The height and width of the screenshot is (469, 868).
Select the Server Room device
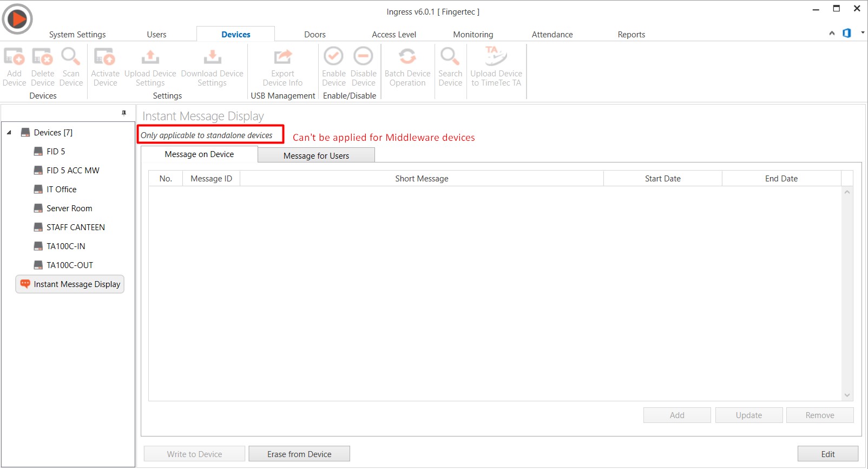pos(69,209)
